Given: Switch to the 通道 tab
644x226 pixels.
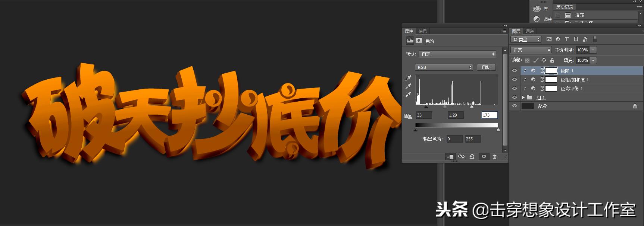Looking at the screenshot, I should pyautogui.click(x=529, y=31).
